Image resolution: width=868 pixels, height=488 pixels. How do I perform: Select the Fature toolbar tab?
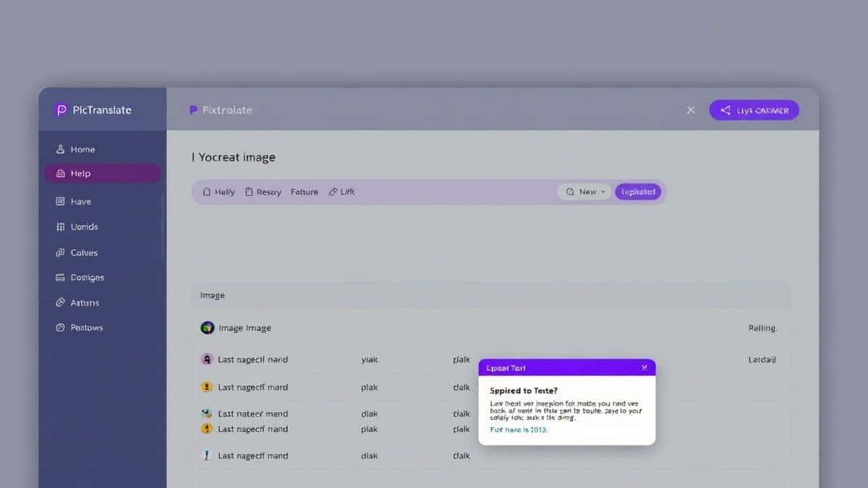[305, 192]
